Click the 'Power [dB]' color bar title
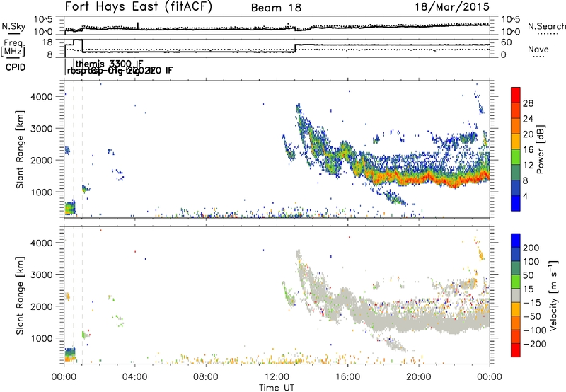This screenshot has height=392, width=566. pyautogui.click(x=541, y=149)
